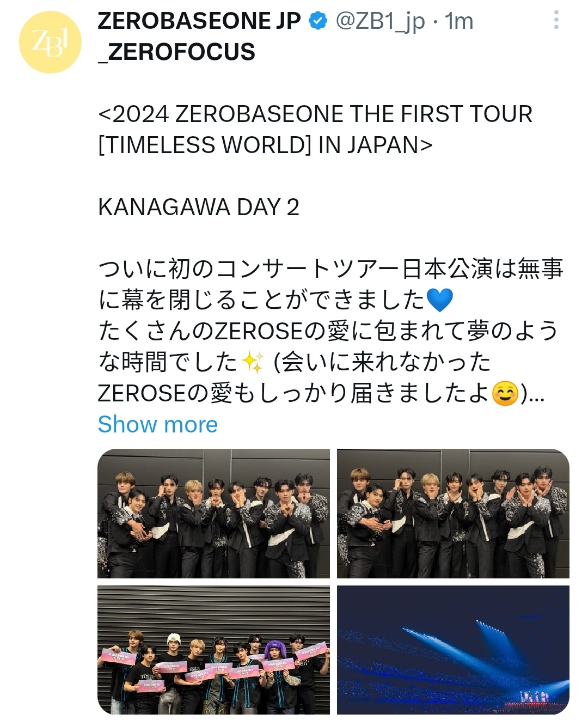Screen dimensions: 588x726
Task: Open the blue stage lights concert photo
Action: point(453,650)
